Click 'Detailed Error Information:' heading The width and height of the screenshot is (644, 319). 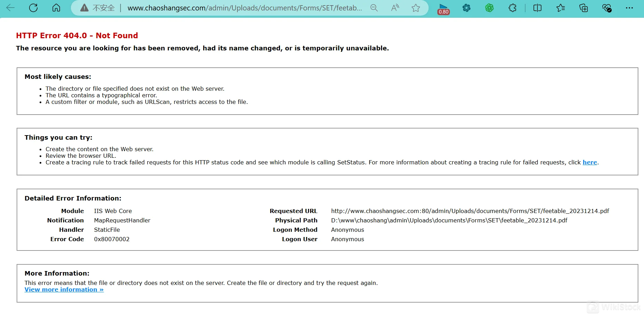click(x=73, y=198)
